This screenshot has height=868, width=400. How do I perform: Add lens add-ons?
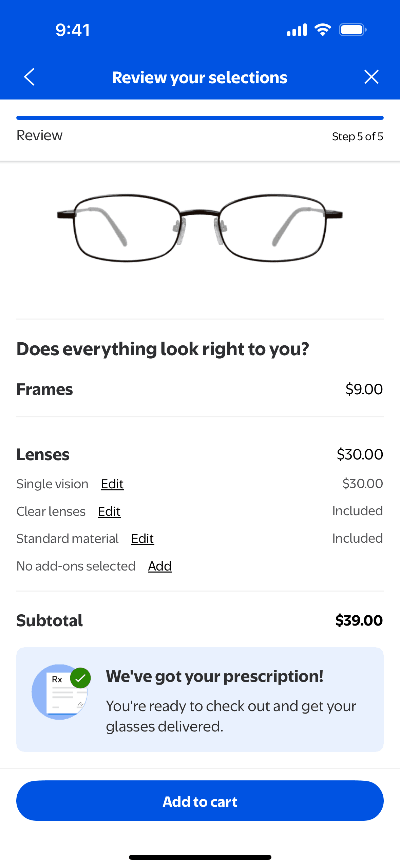tap(160, 566)
